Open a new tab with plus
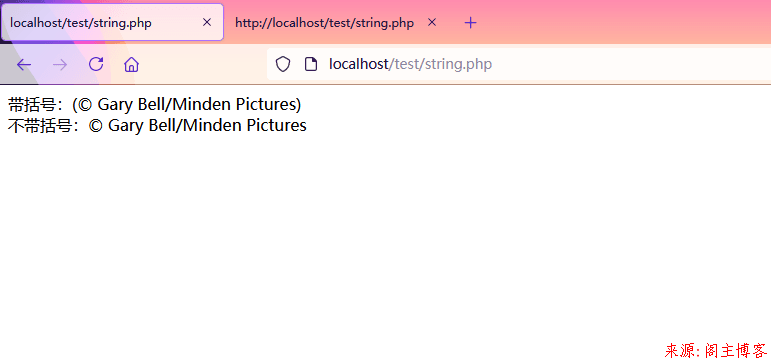Viewport: 771px width, 360px height. tap(471, 23)
